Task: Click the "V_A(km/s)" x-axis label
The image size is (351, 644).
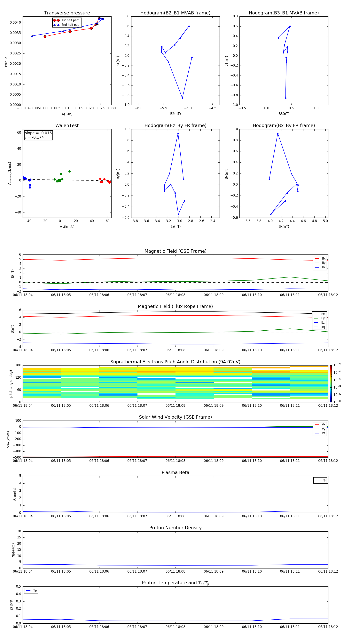Action: (x=67, y=227)
